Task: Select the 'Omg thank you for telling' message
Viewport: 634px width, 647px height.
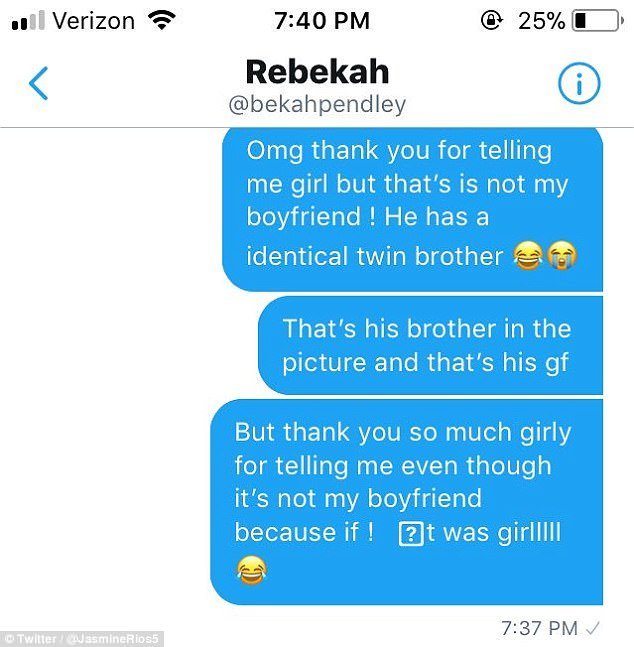Action: 412,210
